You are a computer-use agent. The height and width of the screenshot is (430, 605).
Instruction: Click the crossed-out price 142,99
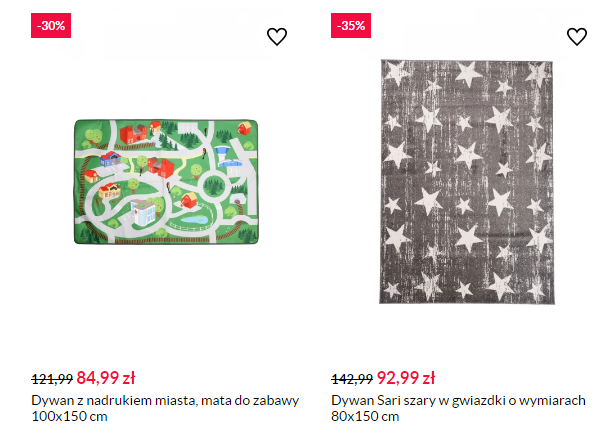point(352,379)
